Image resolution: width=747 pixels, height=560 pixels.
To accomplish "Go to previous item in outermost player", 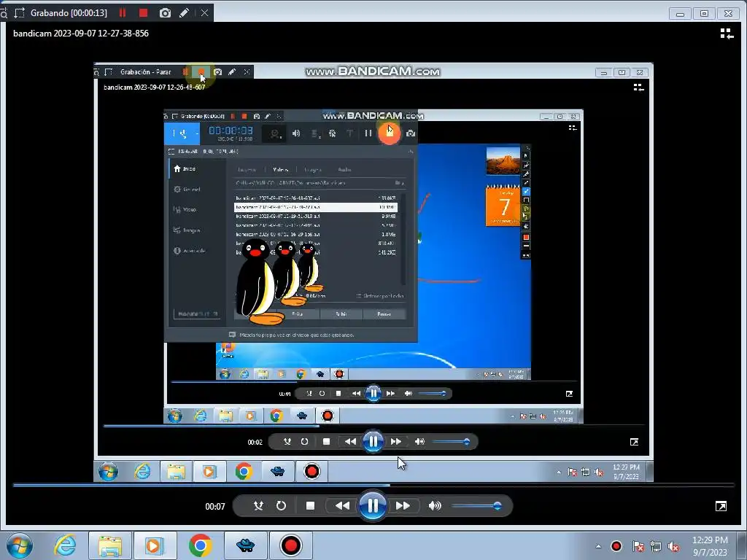I will point(342,506).
